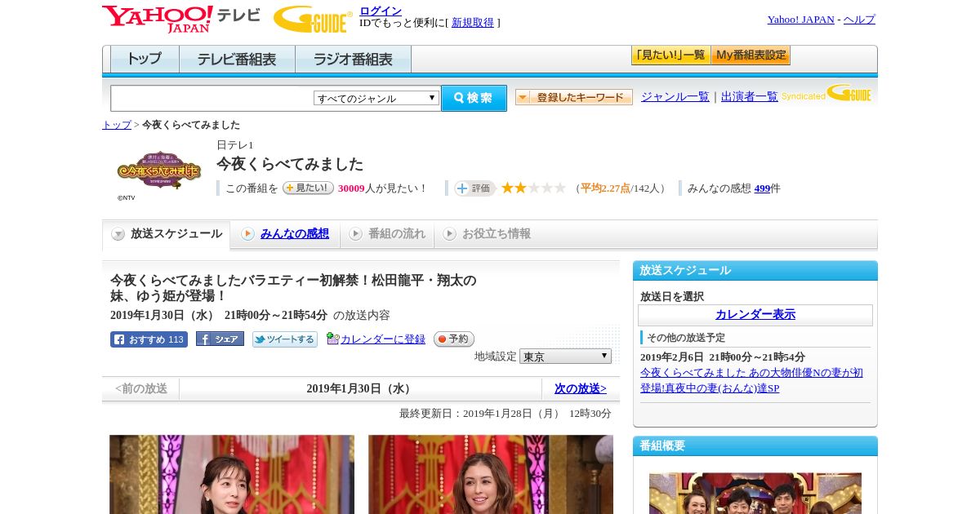Open the ジャンル一覧 link
980x514 pixels.
coord(675,97)
